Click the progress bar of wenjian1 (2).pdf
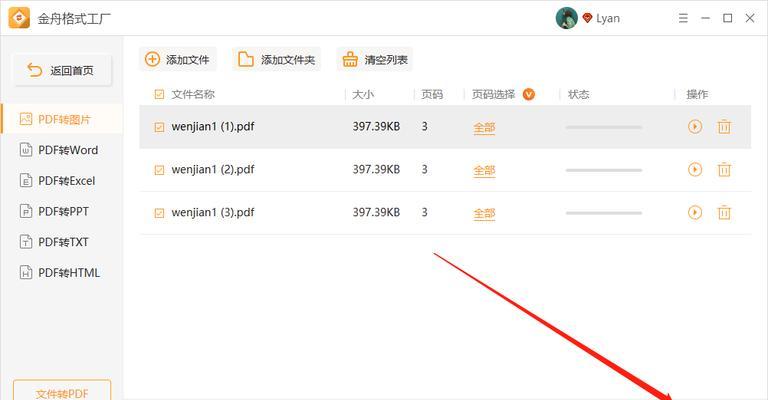This screenshot has width=768, height=400. pos(603,170)
